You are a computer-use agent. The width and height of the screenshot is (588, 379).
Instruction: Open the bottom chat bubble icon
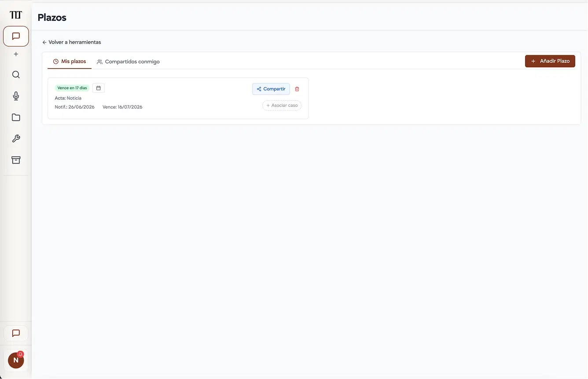16,333
